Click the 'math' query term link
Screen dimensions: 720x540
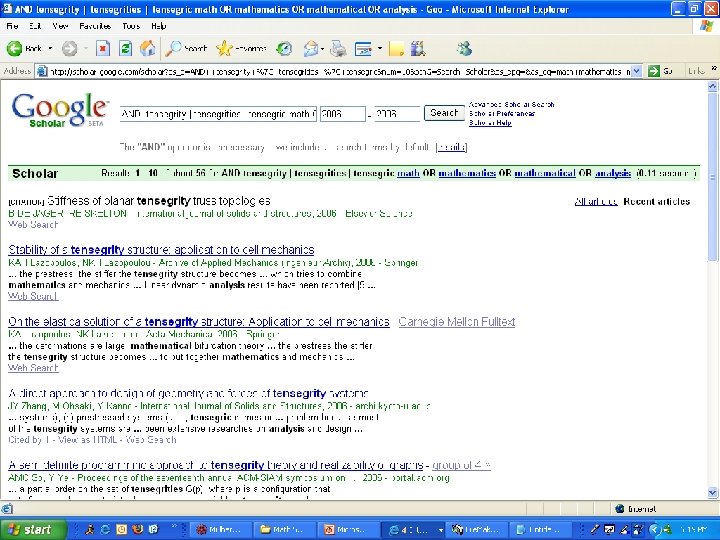pyautogui.click(x=408, y=173)
